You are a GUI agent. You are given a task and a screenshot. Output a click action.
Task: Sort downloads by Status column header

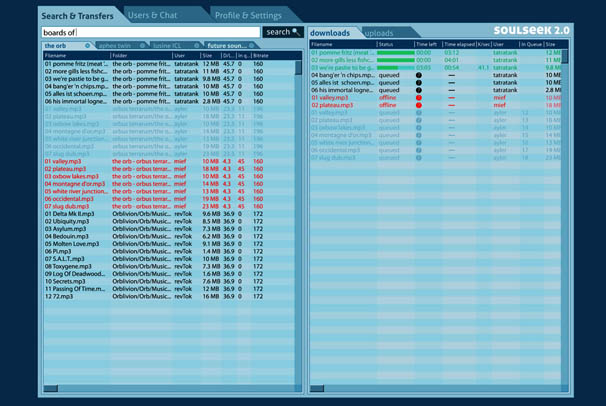point(394,45)
